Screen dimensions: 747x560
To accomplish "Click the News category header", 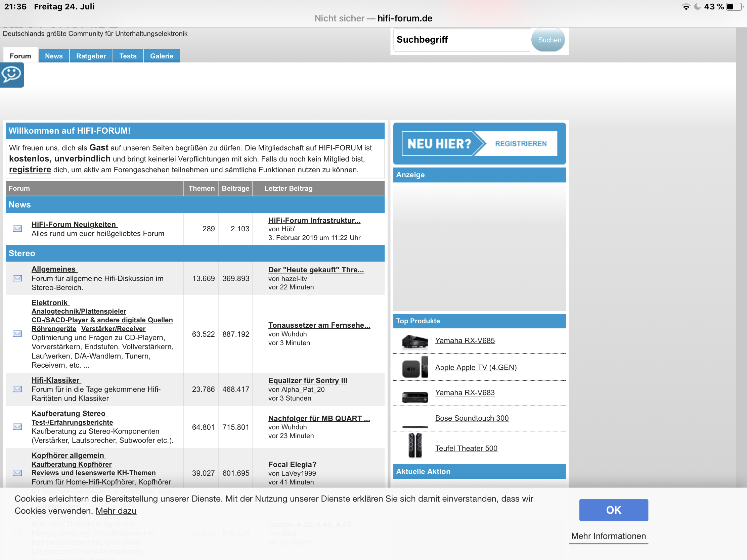I will [x=195, y=204].
